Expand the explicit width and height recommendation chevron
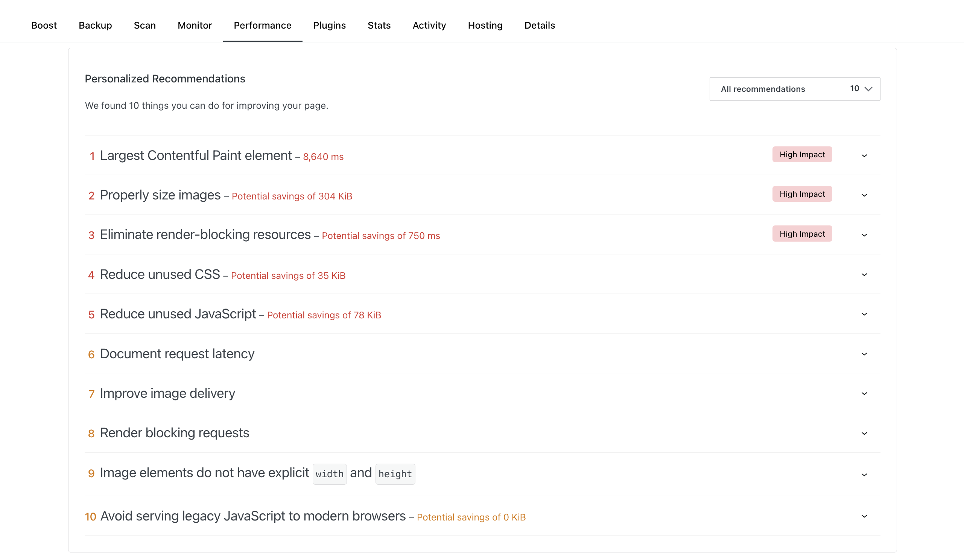 point(864,475)
